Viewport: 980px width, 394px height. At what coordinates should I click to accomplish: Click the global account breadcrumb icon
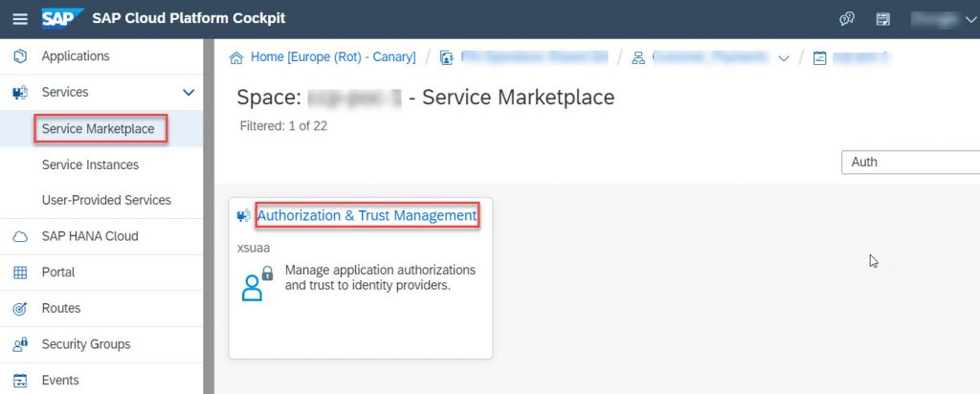[x=446, y=58]
